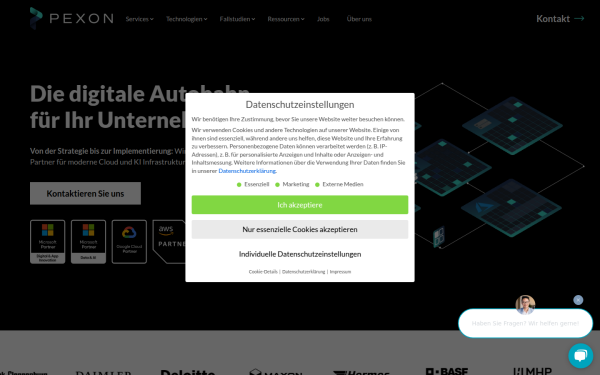600x375 pixels.
Task: Click Kontaktieren Sie uns button
Action: (x=85, y=193)
